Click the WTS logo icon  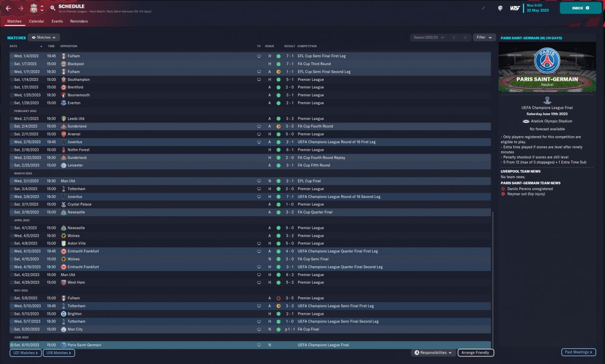click(x=515, y=8)
